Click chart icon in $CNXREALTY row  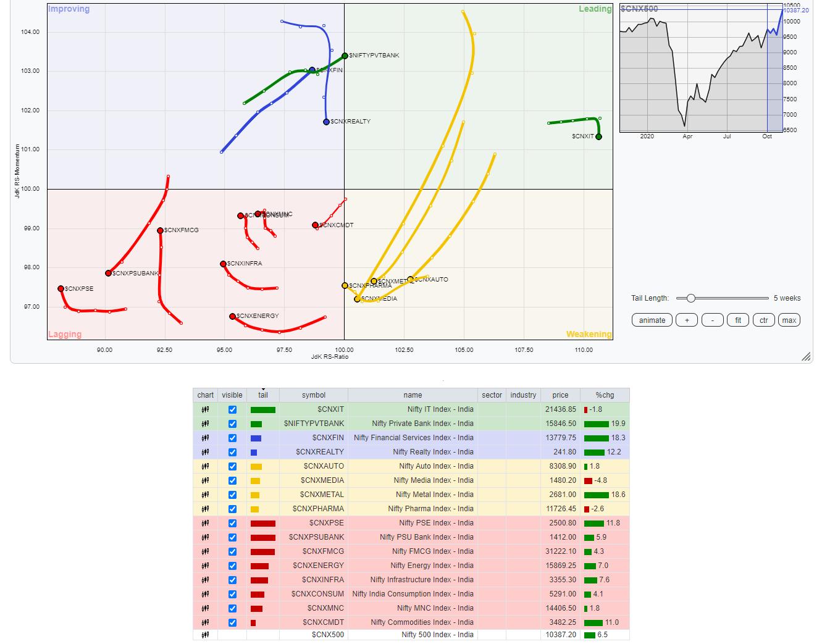click(x=205, y=452)
